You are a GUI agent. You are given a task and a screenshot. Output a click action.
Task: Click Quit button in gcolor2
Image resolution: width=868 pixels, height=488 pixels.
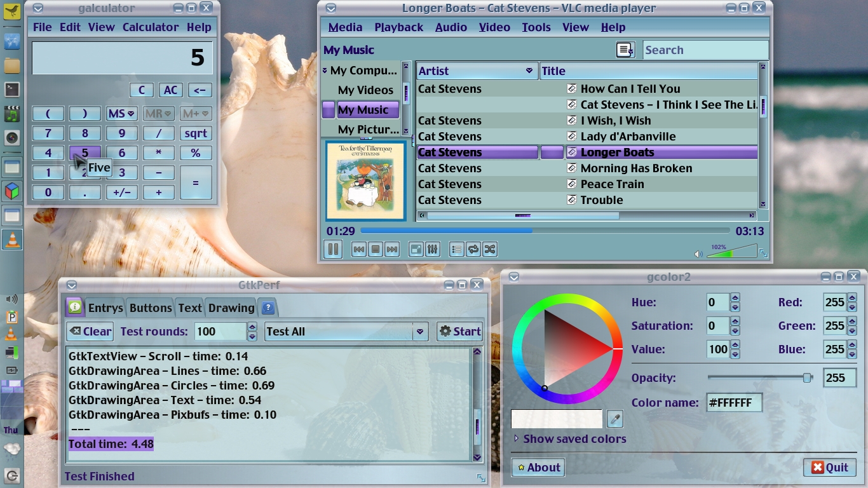(x=829, y=468)
